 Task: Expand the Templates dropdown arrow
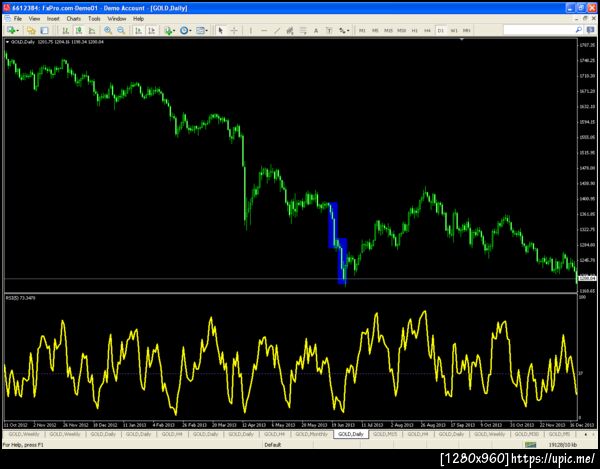pyautogui.click(x=207, y=31)
